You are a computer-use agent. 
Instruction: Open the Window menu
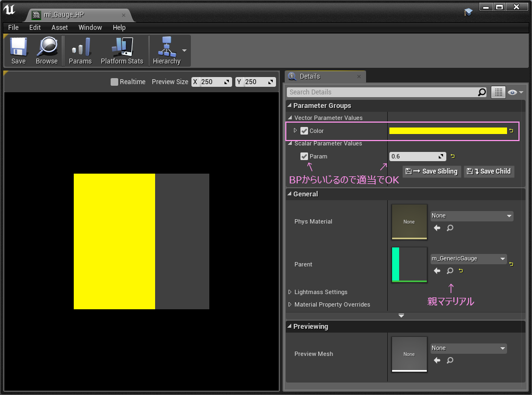pos(90,28)
